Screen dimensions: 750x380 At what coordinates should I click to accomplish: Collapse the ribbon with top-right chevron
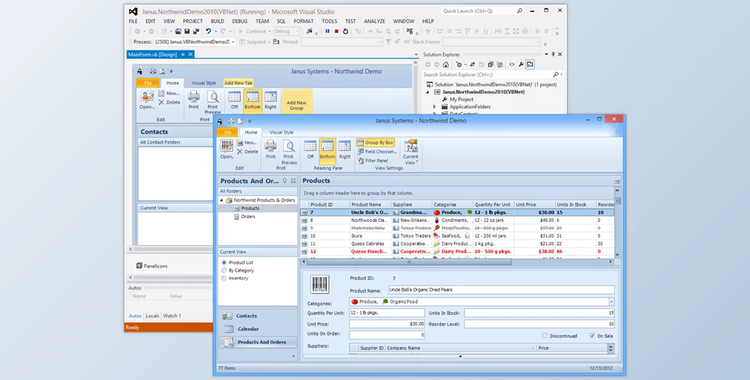pos(617,132)
